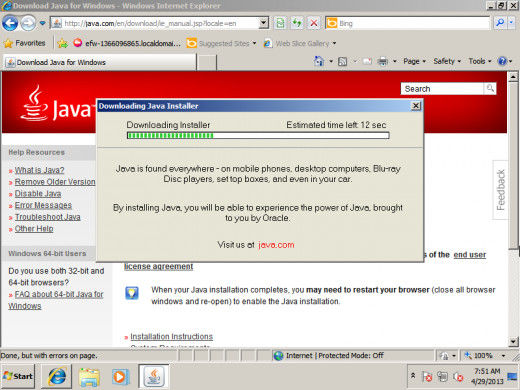Click the network tray icon
The height and width of the screenshot is (390, 520).
click(443, 377)
